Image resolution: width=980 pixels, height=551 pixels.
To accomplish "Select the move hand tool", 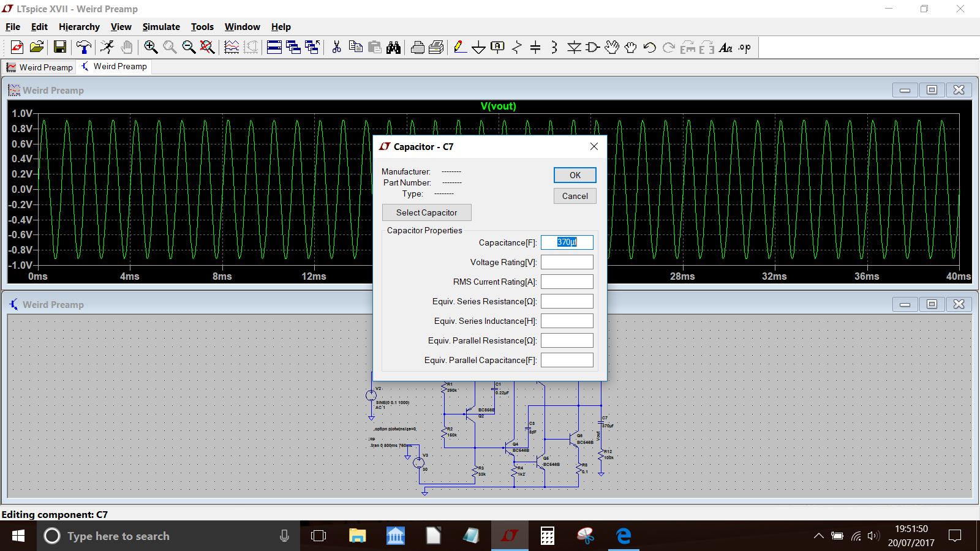I will (612, 47).
